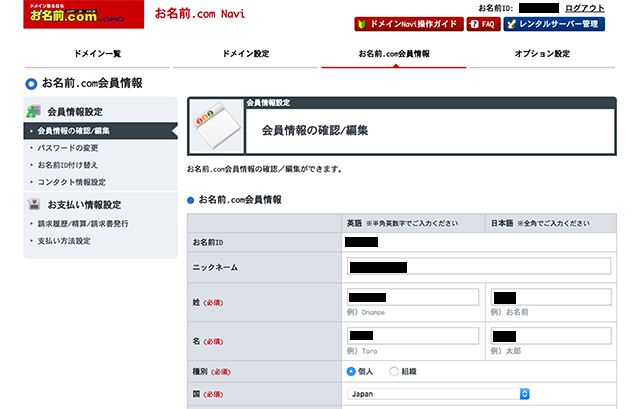Switch to the お名前.com会員情報 tab
Viewport: 640px width, 409px height.
(394, 53)
